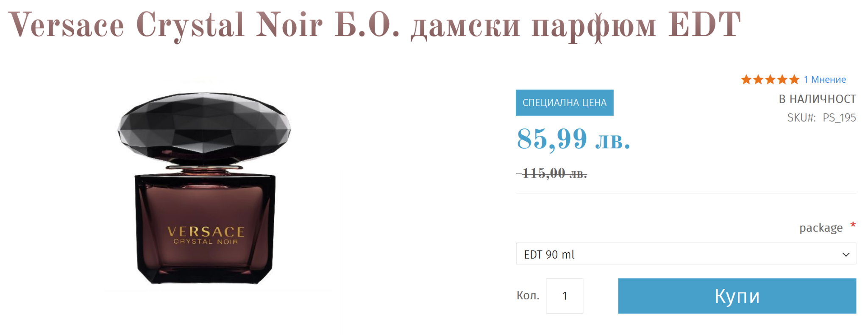Viewport: 868px width, 335px height.
Task: Click the 'В НАЛИЧНОСТ' availability text
Action: [817, 99]
